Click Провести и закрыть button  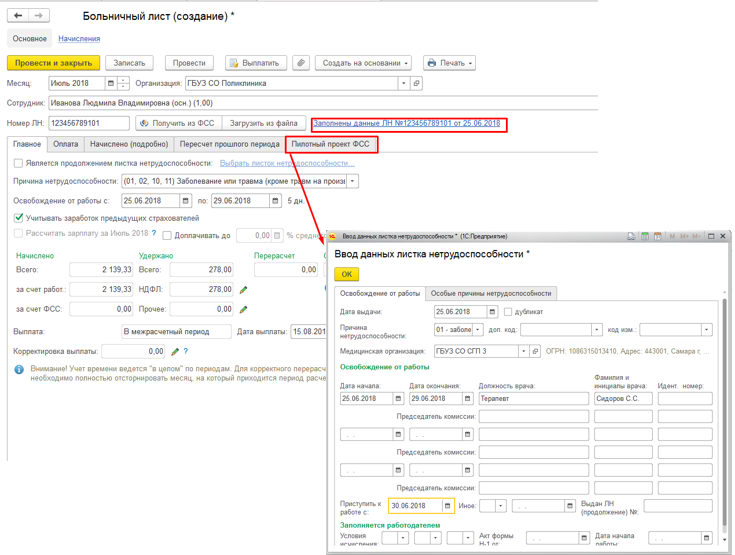(x=53, y=63)
